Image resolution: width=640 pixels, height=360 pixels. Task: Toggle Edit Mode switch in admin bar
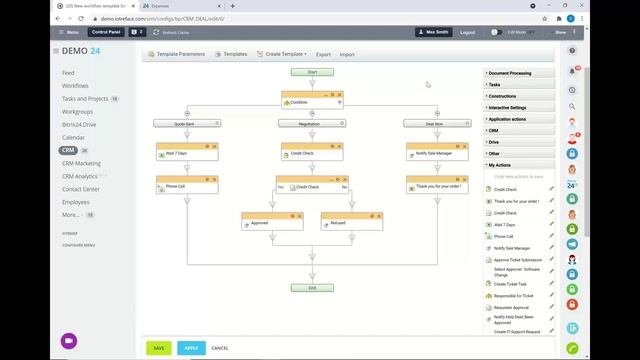496,32
